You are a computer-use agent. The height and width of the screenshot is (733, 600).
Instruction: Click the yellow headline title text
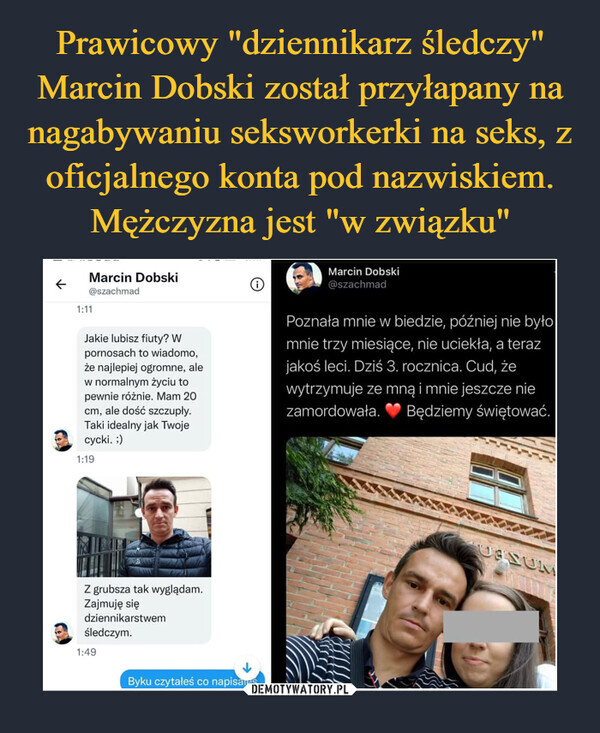coord(300,132)
